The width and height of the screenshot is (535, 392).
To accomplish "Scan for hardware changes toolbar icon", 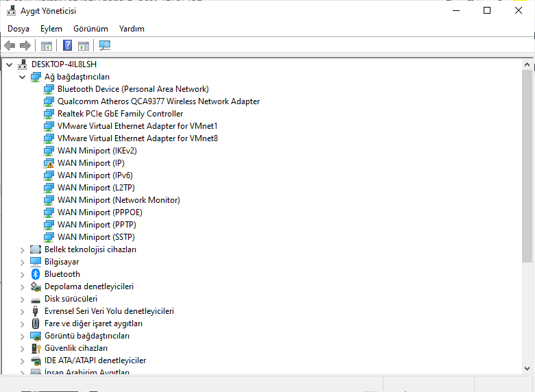I will pyautogui.click(x=104, y=45).
